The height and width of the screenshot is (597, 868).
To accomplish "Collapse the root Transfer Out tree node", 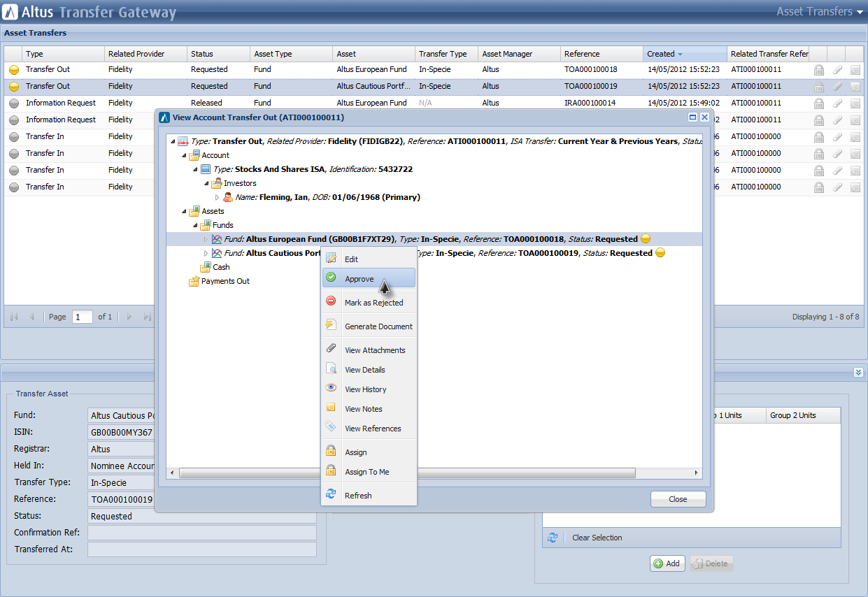I will (173, 141).
